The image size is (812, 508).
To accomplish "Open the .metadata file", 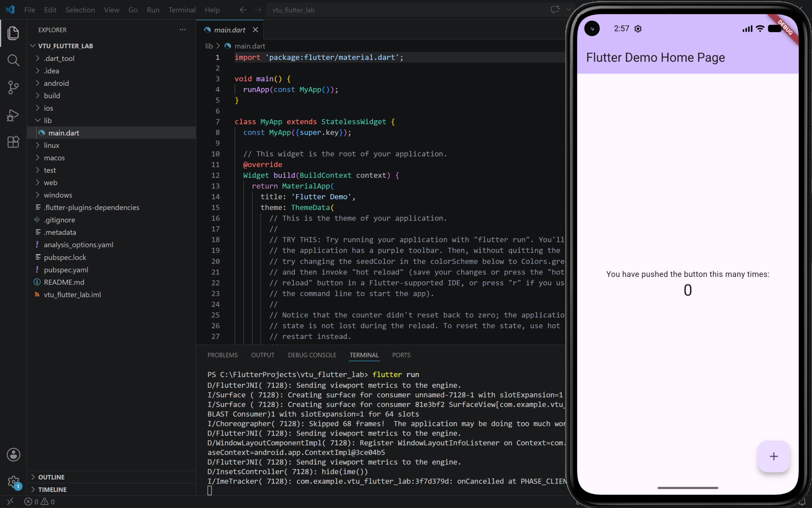I will 111,232.
